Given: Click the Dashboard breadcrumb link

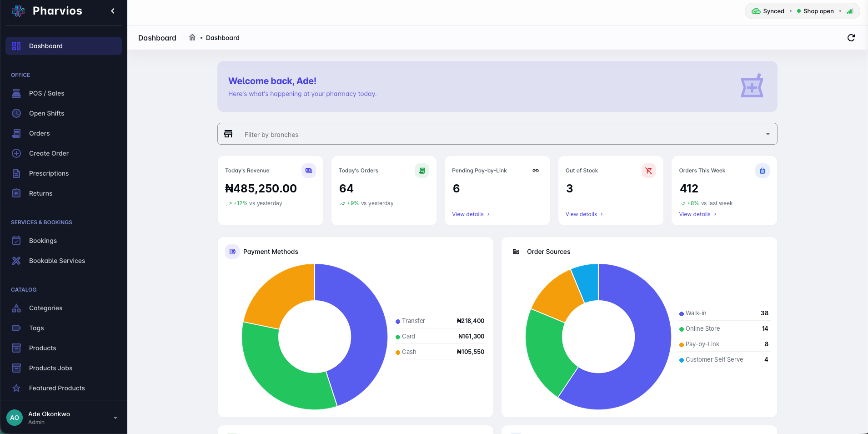Looking at the screenshot, I should point(223,38).
